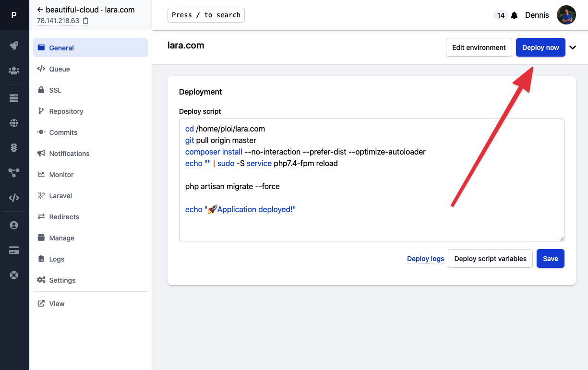588x370 pixels.
Task: Open the SSL menu item
Action: click(55, 90)
